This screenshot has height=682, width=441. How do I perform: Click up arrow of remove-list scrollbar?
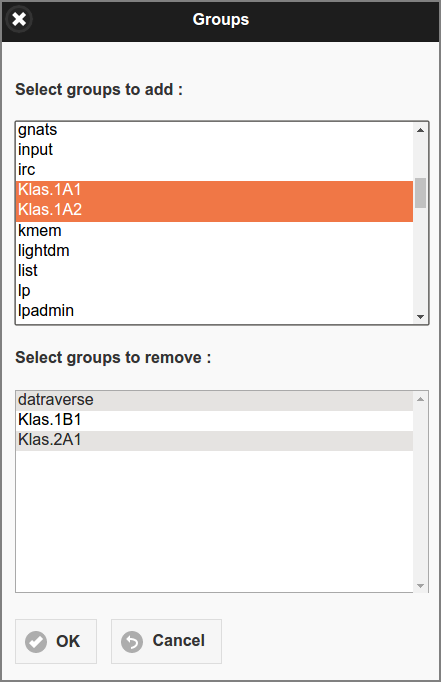[420, 399]
